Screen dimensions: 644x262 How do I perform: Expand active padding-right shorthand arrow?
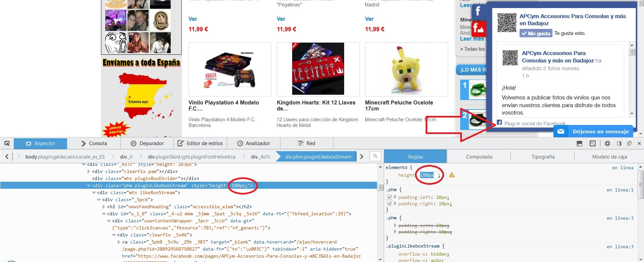pyautogui.click(x=395, y=204)
